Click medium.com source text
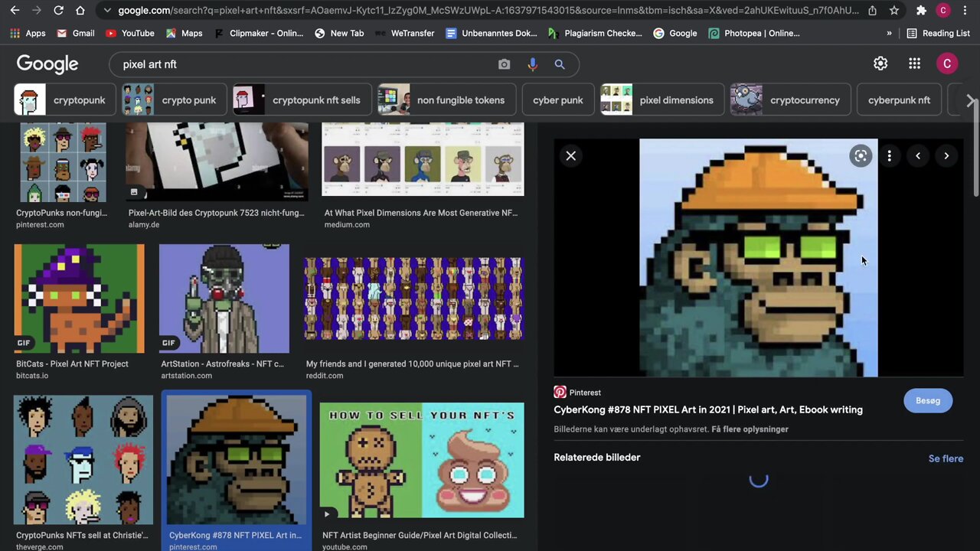This screenshot has width=980, height=551. click(347, 225)
